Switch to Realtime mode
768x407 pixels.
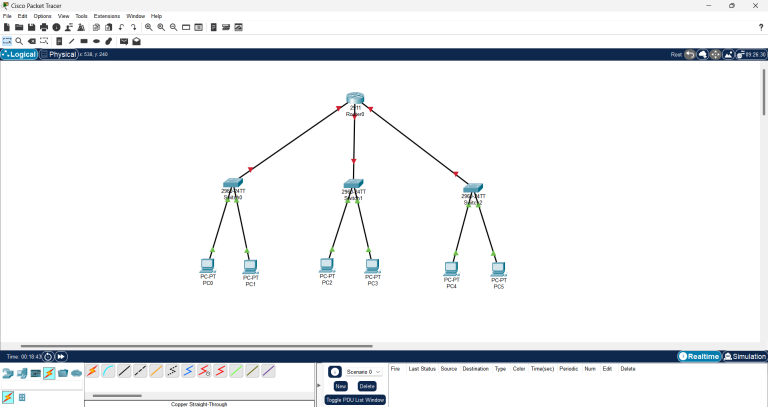699,357
